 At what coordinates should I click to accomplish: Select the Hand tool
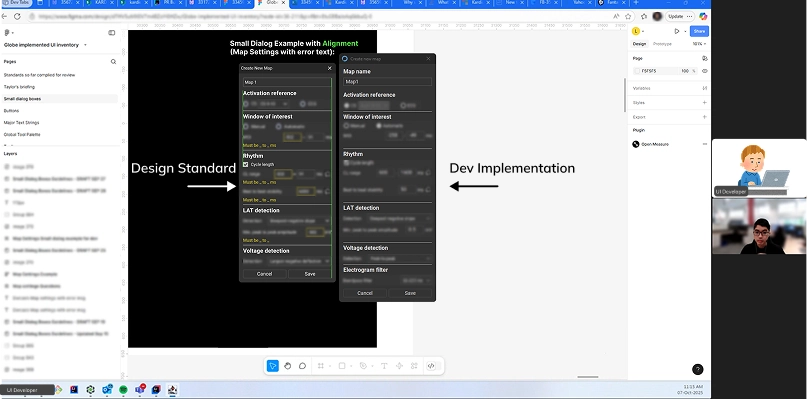point(288,366)
